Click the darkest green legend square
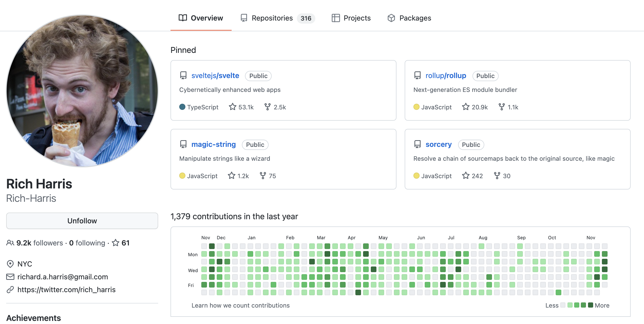 (590, 305)
